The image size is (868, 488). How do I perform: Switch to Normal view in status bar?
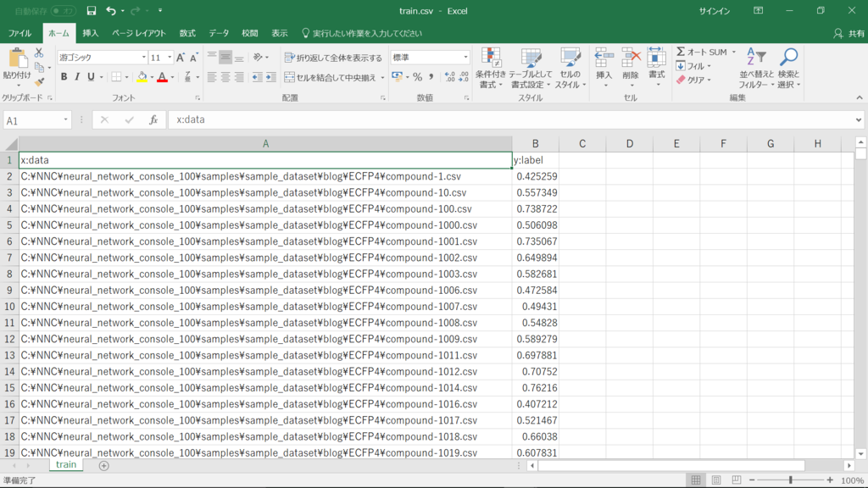pyautogui.click(x=696, y=480)
